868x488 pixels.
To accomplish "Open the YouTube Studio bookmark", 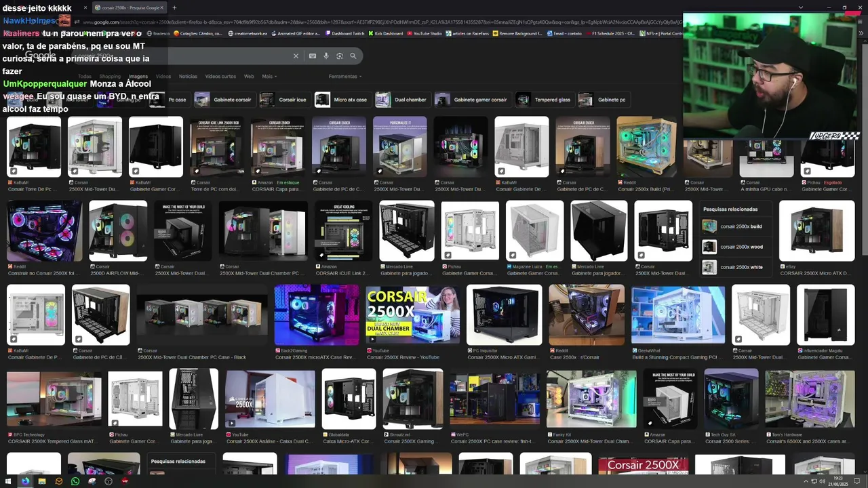I will [x=425, y=33].
